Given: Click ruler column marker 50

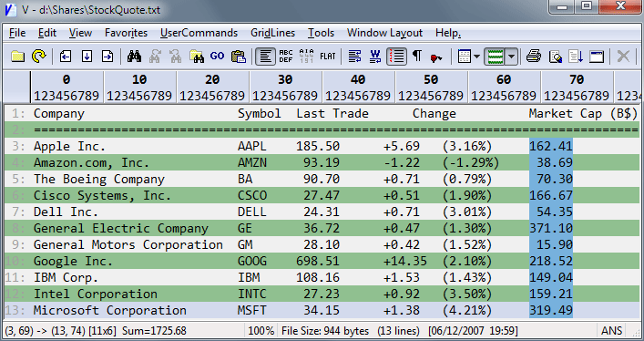Looking at the screenshot, I should (x=431, y=79).
